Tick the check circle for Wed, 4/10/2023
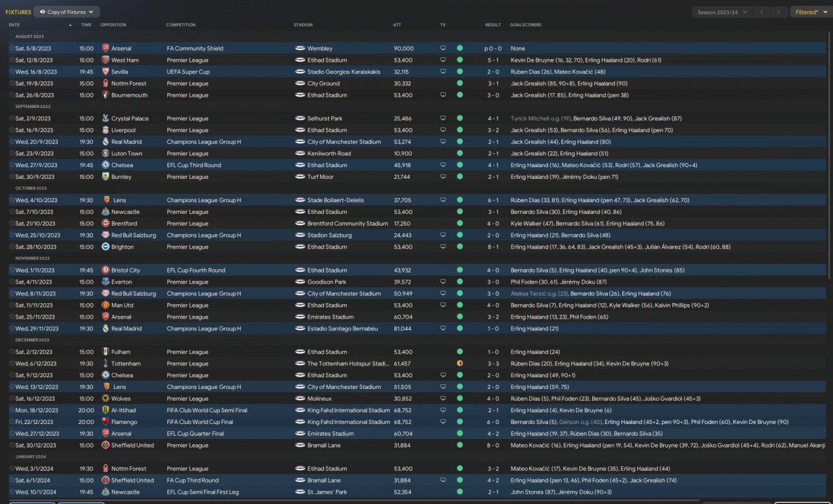This screenshot has height=504, width=833. (12, 200)
